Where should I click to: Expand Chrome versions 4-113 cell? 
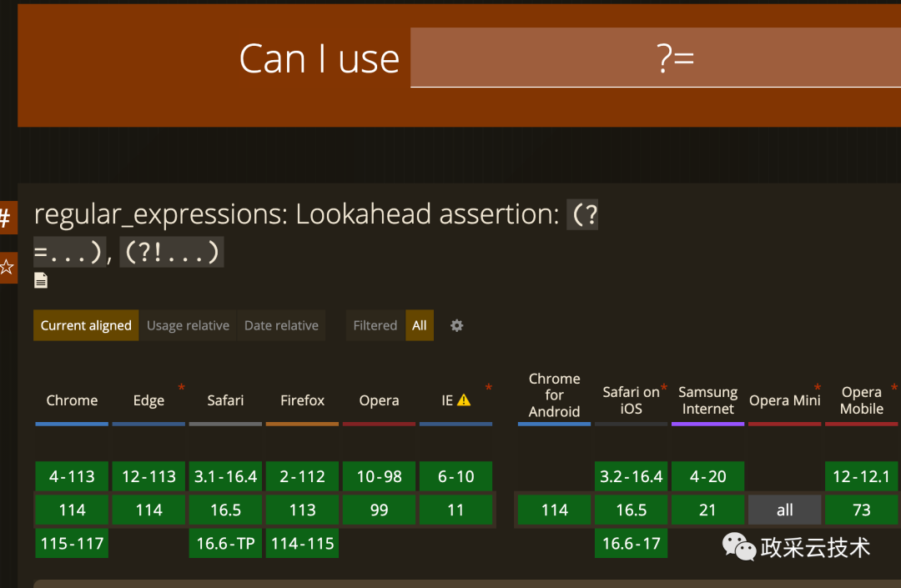tap(72, 477)
